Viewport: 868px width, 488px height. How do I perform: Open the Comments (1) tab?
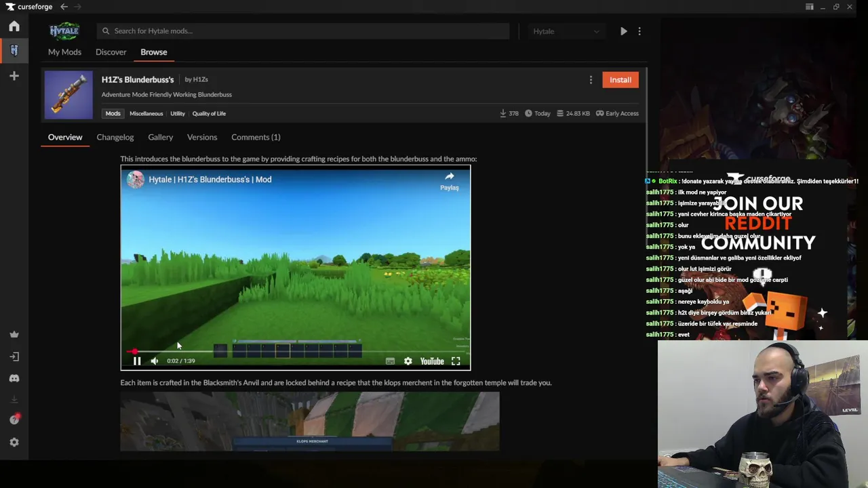coord(256,137)
